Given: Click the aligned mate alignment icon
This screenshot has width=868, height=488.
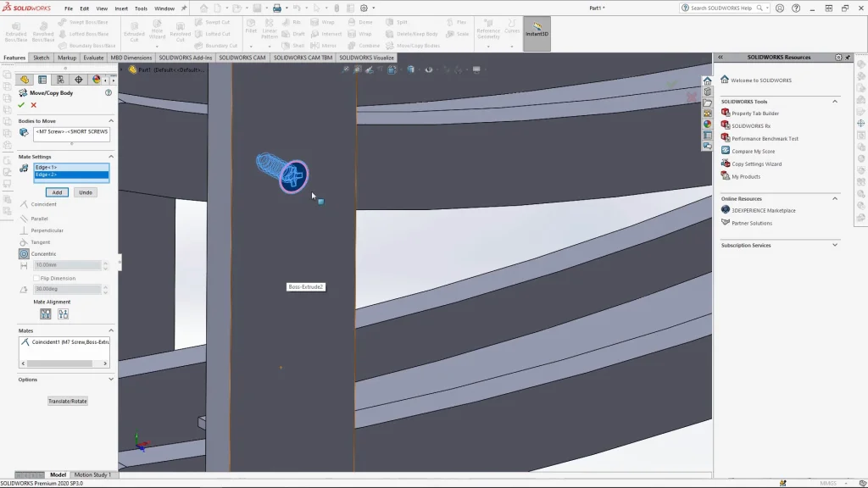Looking at the screenshot, I should click(46, 313).
